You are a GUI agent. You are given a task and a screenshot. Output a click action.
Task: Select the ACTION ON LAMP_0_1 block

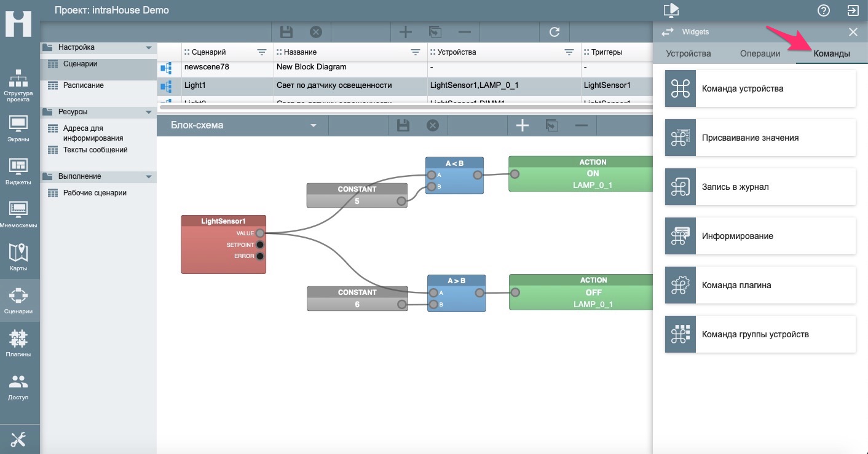pyautogui.click(x=580, y=173)
